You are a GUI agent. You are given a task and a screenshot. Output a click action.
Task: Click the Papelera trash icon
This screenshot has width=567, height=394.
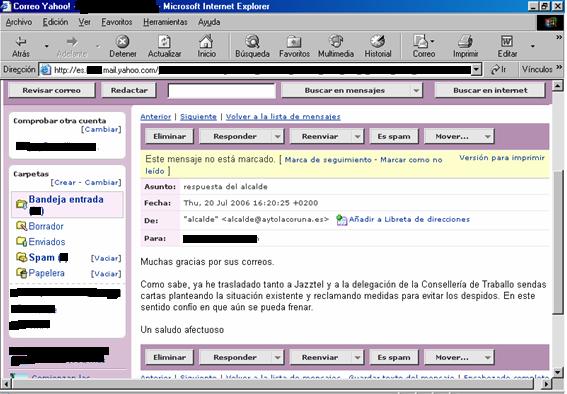tap(21, 273)
